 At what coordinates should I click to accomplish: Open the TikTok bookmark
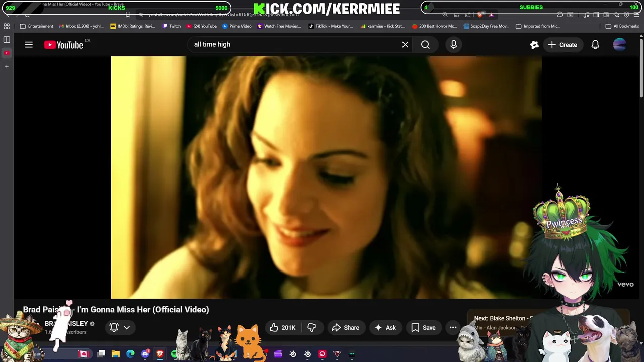(x=331, y=26)
